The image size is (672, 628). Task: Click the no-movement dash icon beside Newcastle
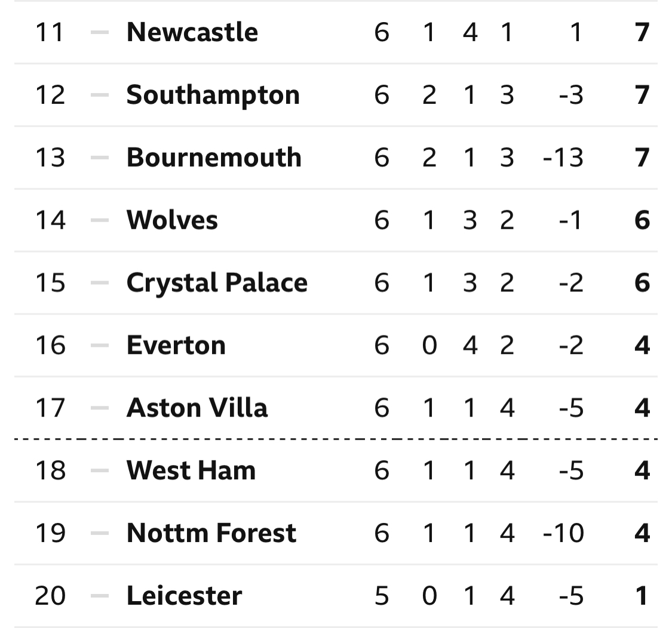pos(100,32)
